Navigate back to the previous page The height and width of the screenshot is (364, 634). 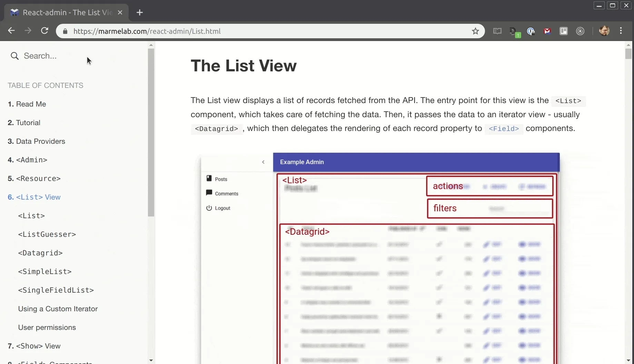tap(11, 31)
